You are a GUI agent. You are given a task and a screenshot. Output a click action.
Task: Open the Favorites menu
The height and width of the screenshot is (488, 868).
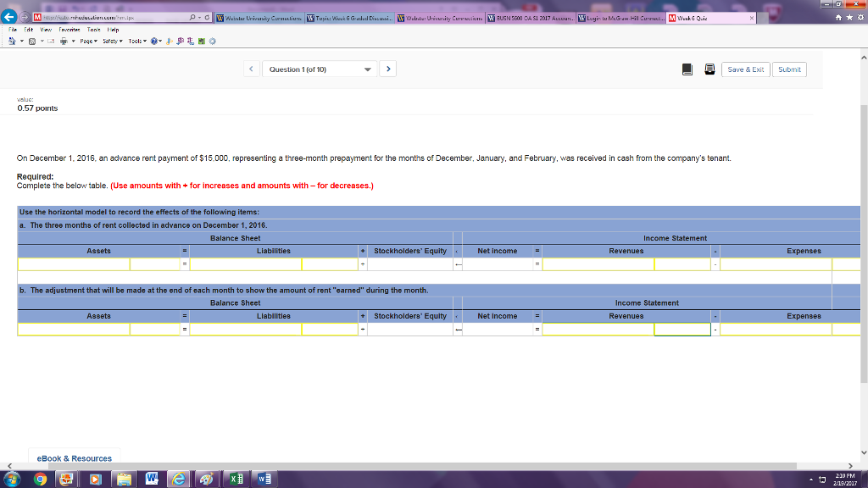(70, 30)
